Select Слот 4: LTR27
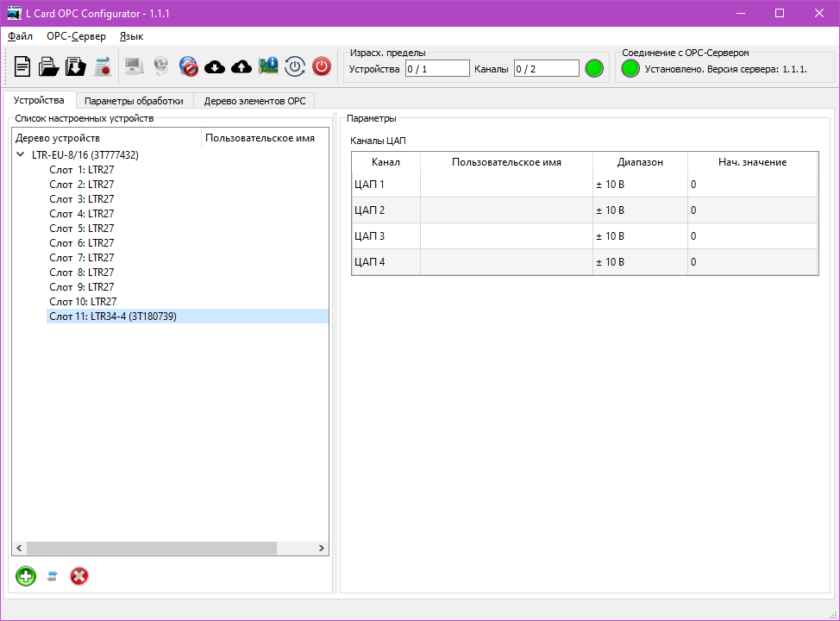This screenshot has height=621, width=840. pos(81,214)
